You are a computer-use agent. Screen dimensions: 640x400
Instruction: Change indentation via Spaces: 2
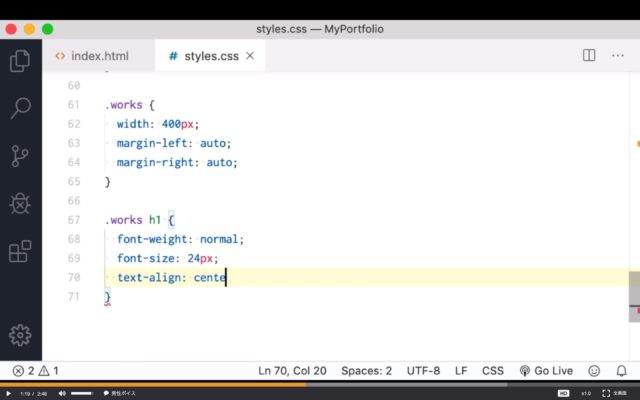366,370
